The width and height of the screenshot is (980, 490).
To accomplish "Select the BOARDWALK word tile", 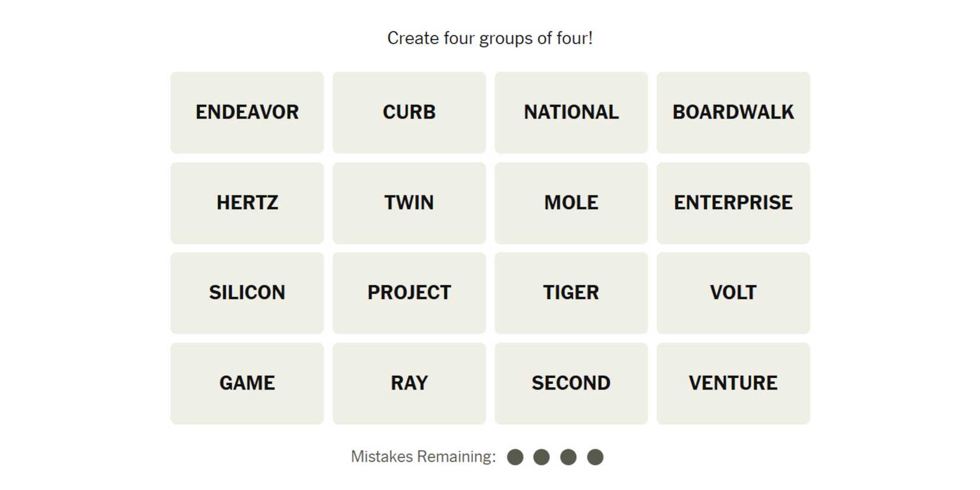I will pyautogui.click(x=733, y=112).
